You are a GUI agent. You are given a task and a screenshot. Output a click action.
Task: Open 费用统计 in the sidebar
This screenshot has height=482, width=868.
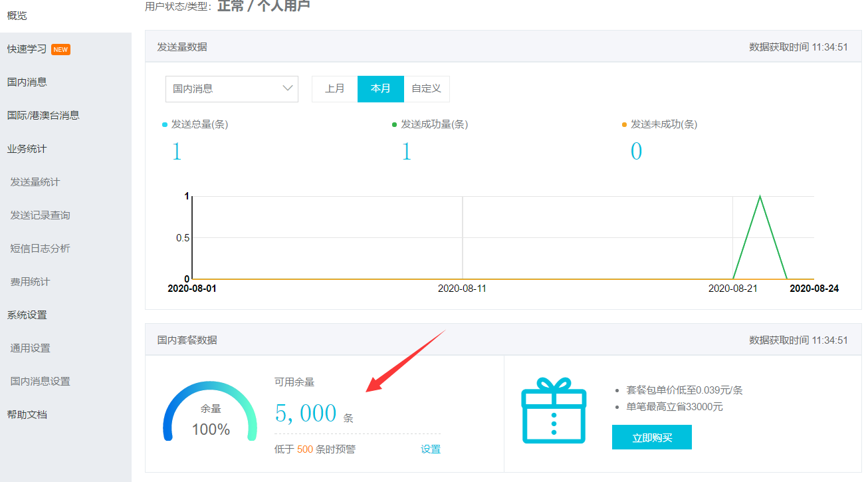[30, 282]
